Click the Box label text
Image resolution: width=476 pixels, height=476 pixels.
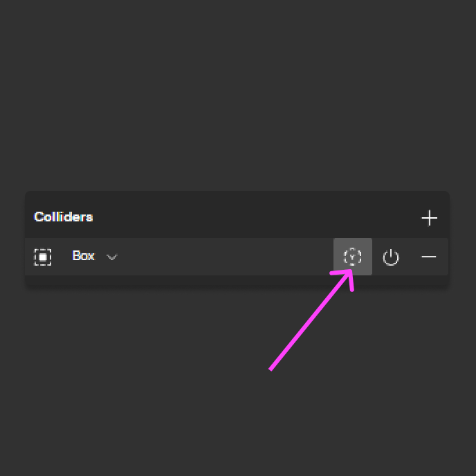click(x=84, y=255)
